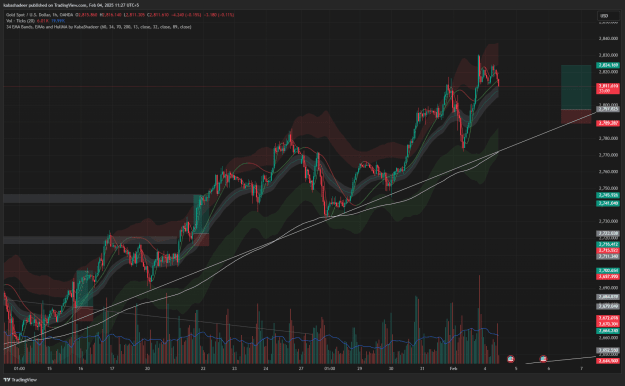Click the 2,840.000 price scale label
This screenshot has width=625, height=386.
[608, 39]
